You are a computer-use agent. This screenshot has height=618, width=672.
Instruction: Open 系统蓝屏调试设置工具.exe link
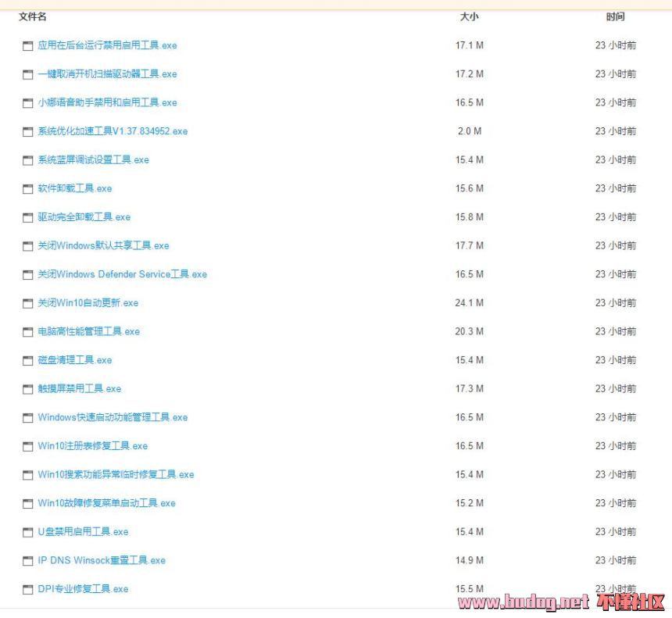pyautogui.click(x=93, y=160)
